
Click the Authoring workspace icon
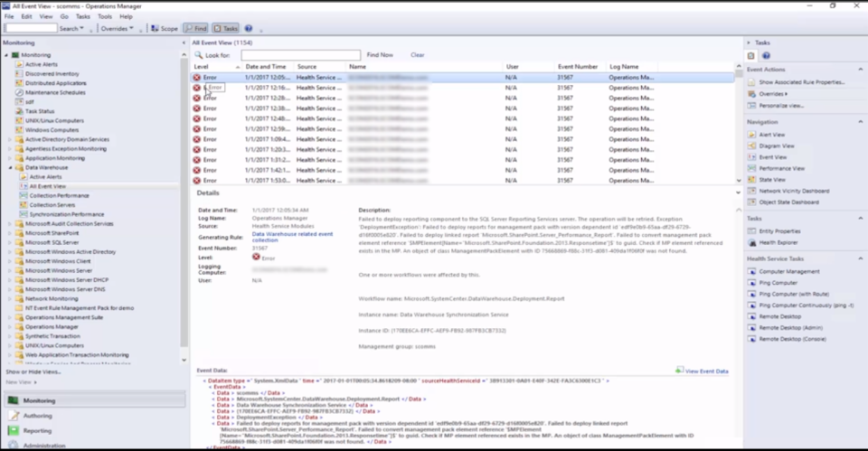coord(13,416)
